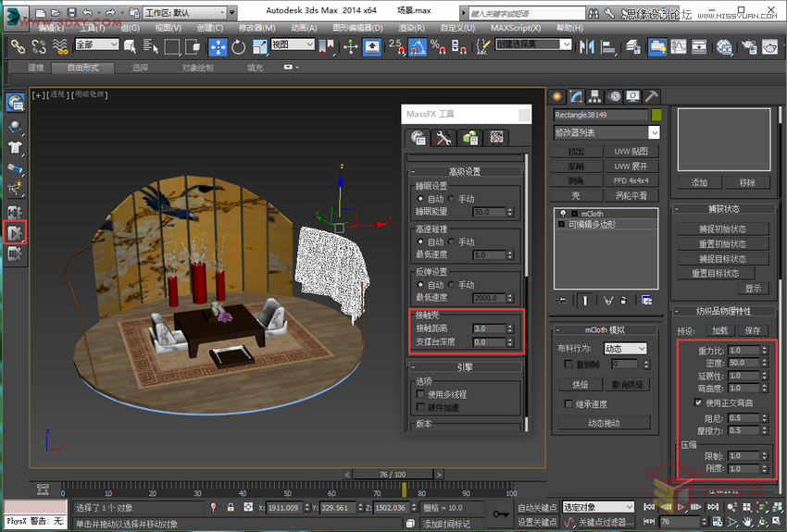Click 加载 preset button
Image resolution: width=787 pixels, height=532 pixels.
click(719, 330)
